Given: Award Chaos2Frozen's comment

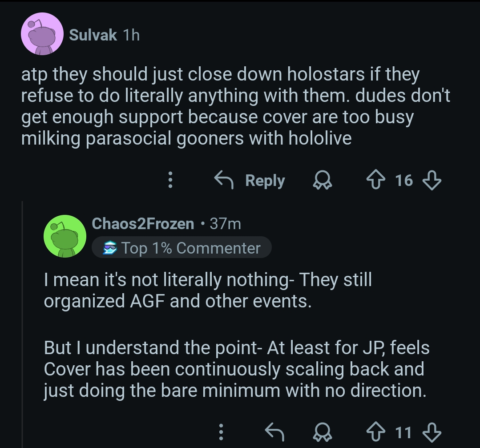Looking at the screenshot, I should click(321, 432).
